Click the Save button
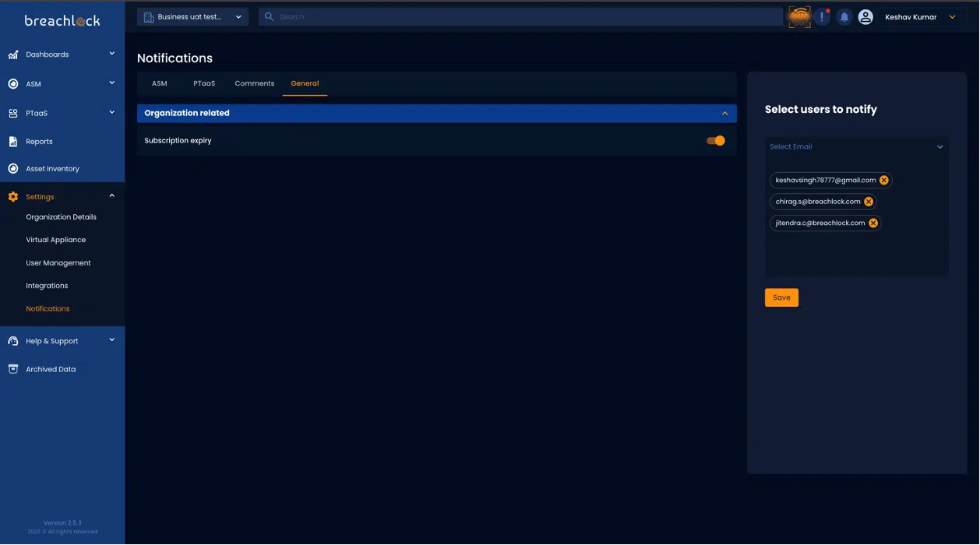This screenshot has height=545, width=980. [781, 297]
